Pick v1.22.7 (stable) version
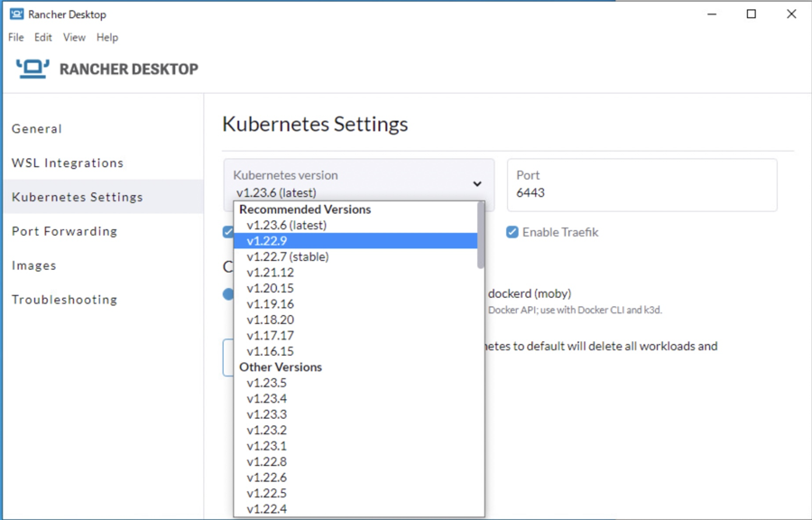The width and height of the screenshot is (812, 520). point(355,257)
